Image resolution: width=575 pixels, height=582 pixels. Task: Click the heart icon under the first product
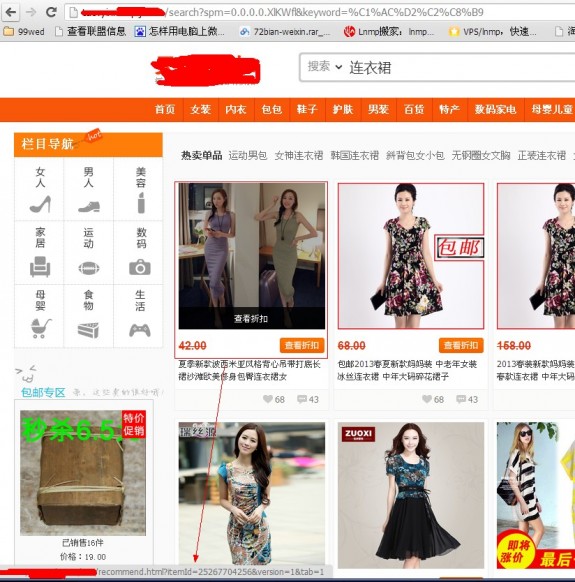[268, 399]
